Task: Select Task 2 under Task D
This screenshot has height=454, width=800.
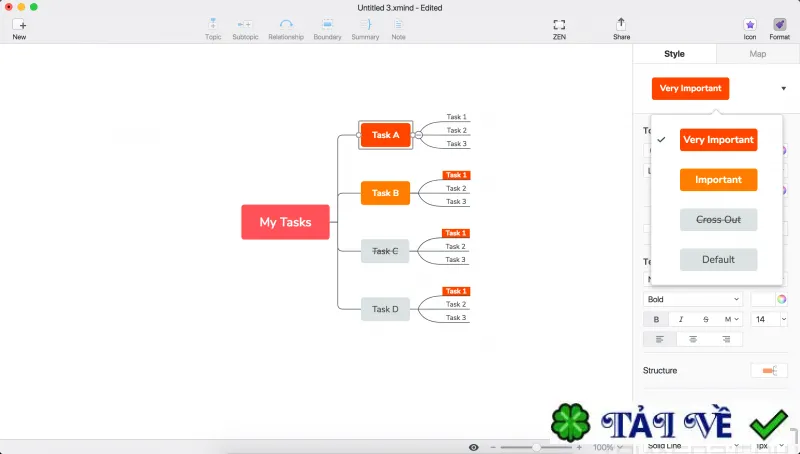Action: pos(456,304)
